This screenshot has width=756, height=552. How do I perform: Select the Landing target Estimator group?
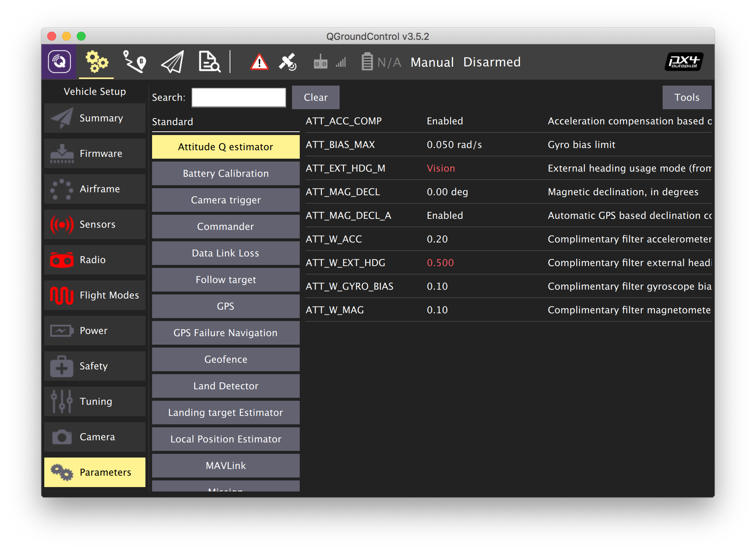[226, 413]
